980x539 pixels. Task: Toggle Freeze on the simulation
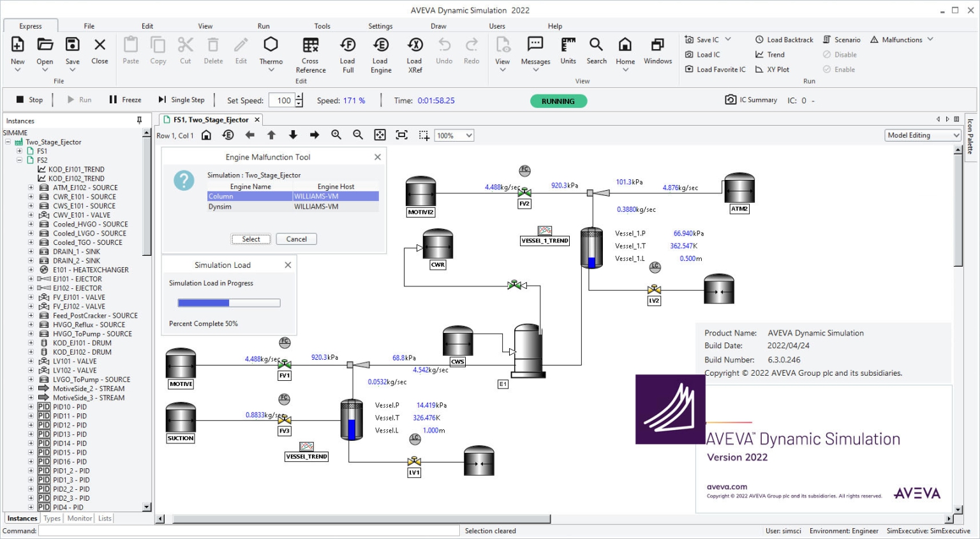(126, 100)
